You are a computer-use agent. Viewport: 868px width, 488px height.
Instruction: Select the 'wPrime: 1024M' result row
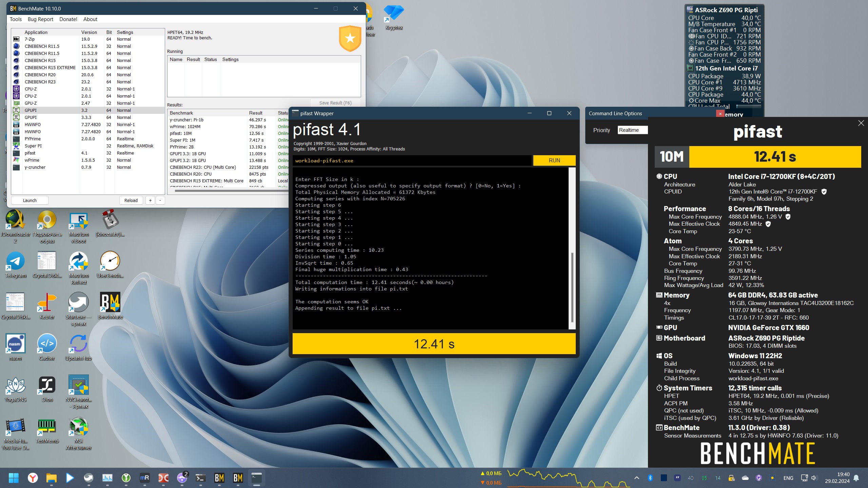point(228,126)
